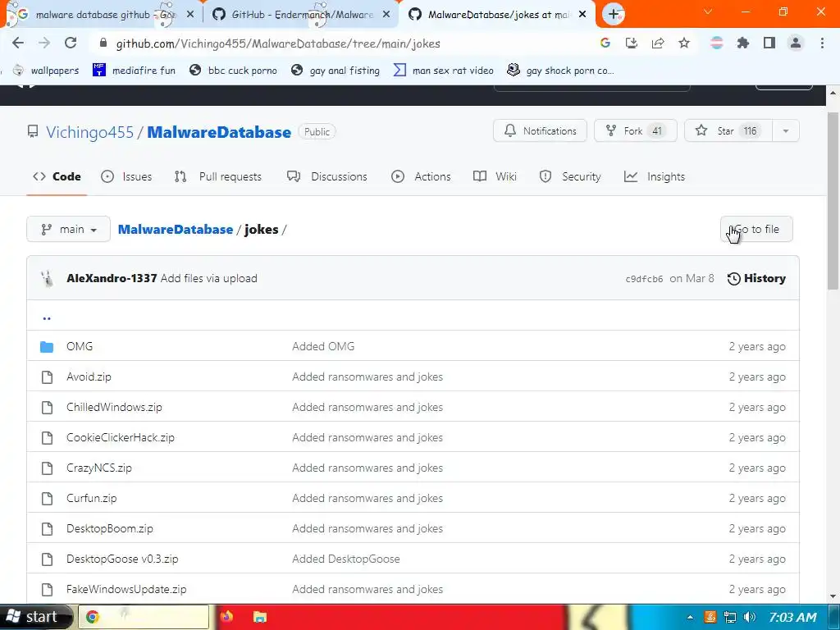Click the scrollbar down arrow
This screenshot has width=840, height=630.
[x=833, y=596]
